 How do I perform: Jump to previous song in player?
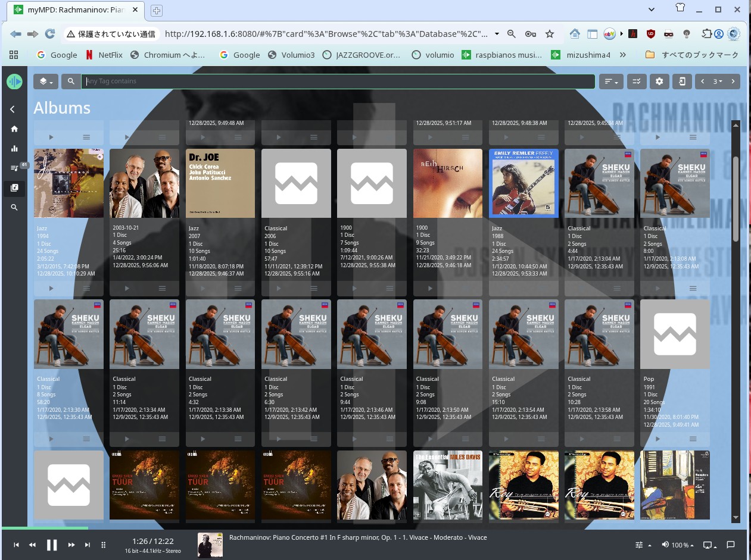[17, 545]
